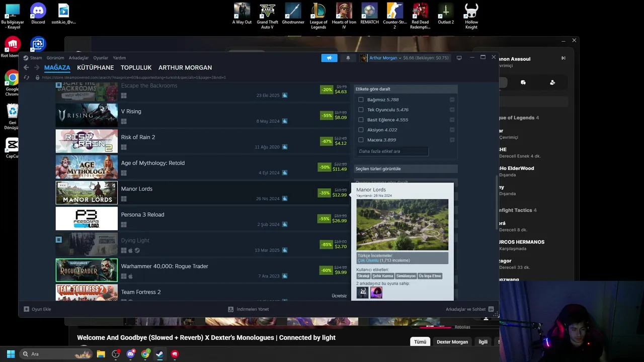Select the Tümü chip in the background browser
The height and width of the screenshot is (362, 644).
pyautogui.click(x=420, y=342)
